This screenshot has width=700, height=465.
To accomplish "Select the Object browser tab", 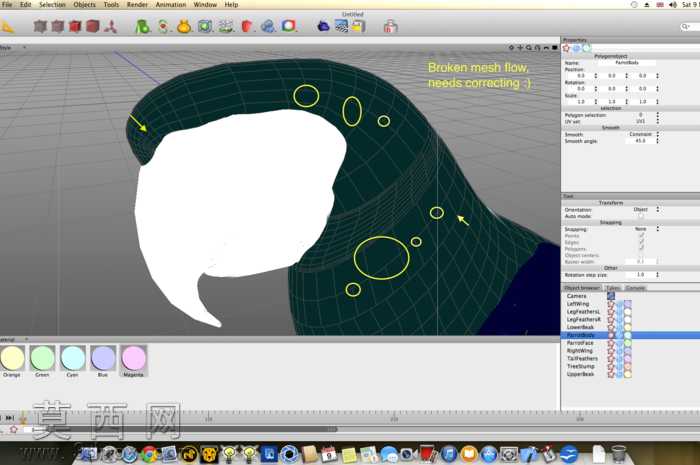I will tap(582, 288).
